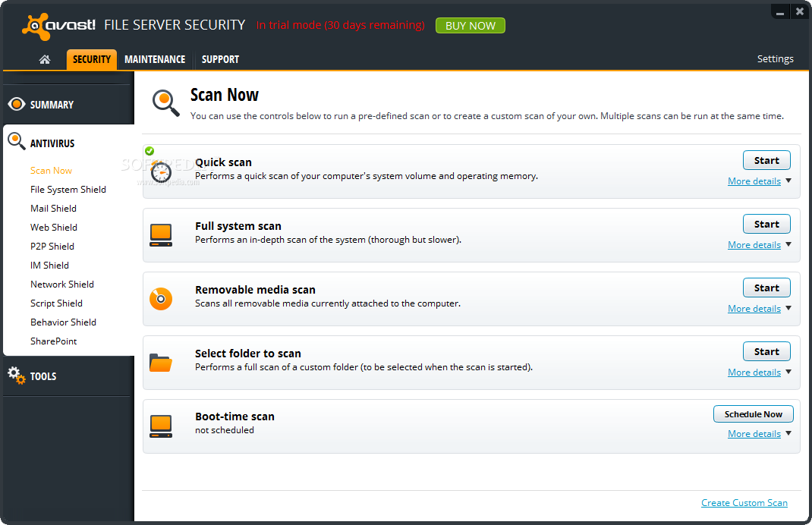This screenshot has width=812, height=525.
Task: Click the Boot-time scan computer icon
Action: click(161, 426)
